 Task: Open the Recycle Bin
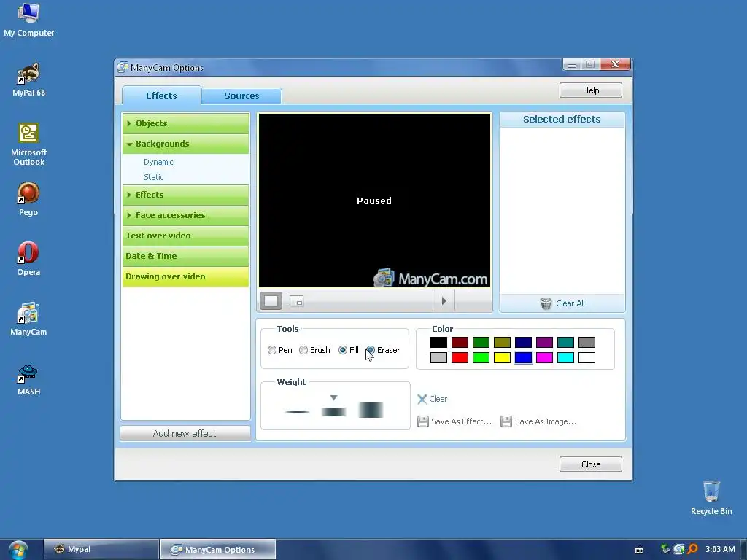point(711,497)
